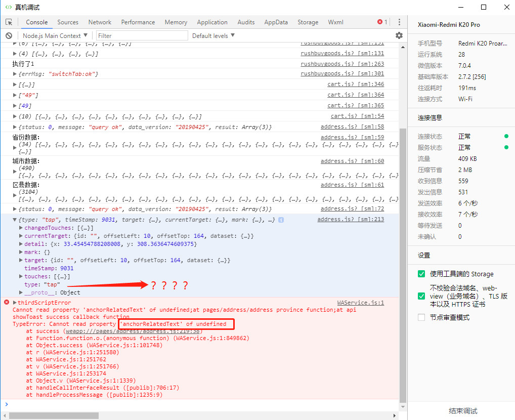Click the console vertical scrollbar thumb
Screen dimensions: 515x420
pos(403,265)
